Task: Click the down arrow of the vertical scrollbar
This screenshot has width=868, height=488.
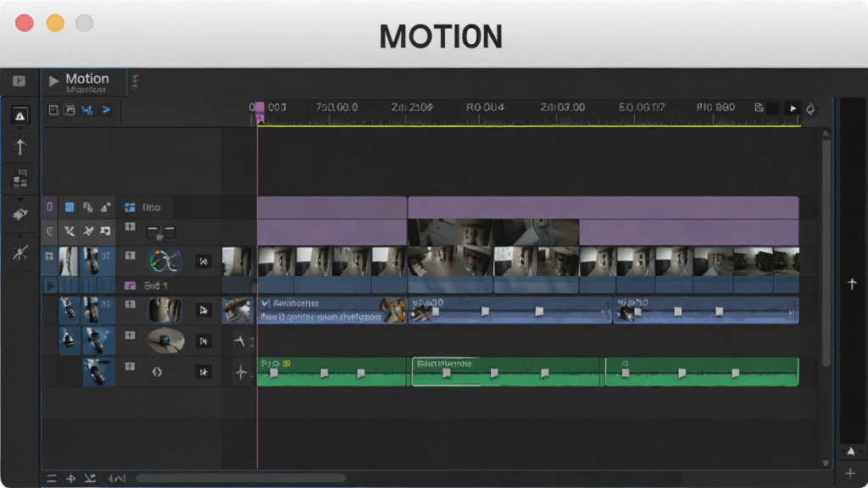Action: pos(826,463)
